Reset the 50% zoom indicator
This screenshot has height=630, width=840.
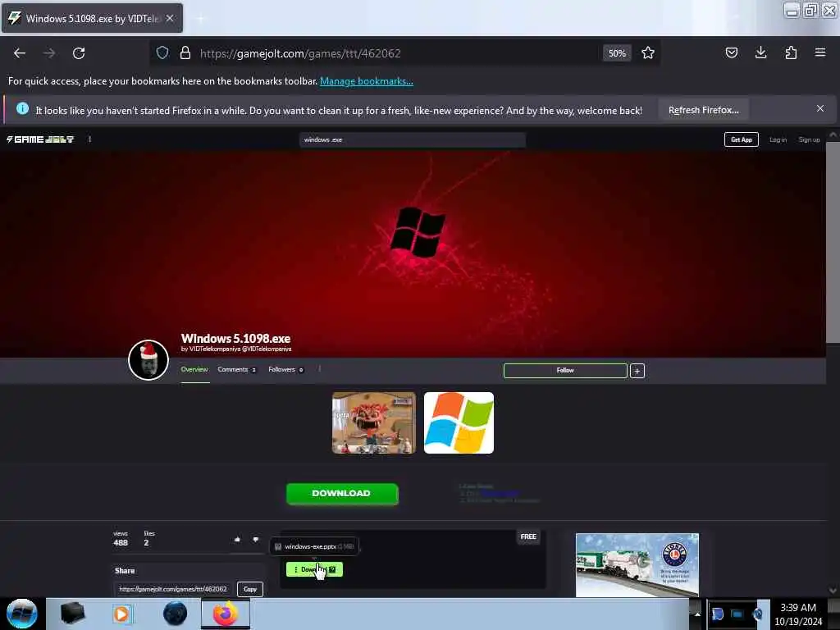coord(617,53)
